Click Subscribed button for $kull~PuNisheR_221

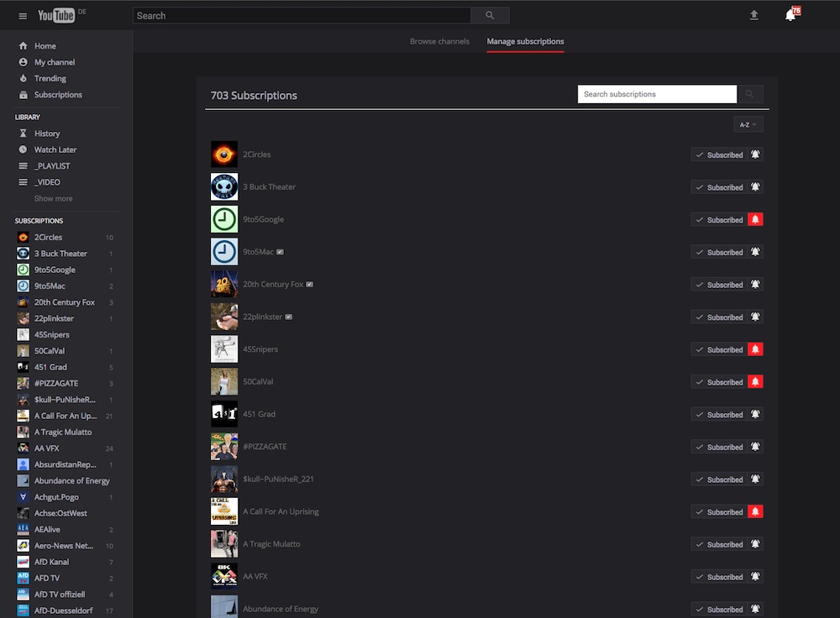coord(719,479)
